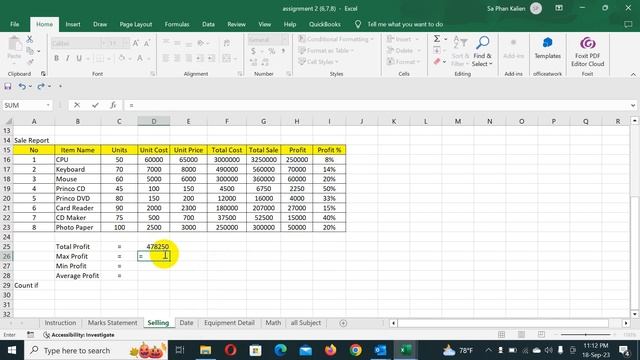Switch to Normal view icon

(x=502, y=335)
